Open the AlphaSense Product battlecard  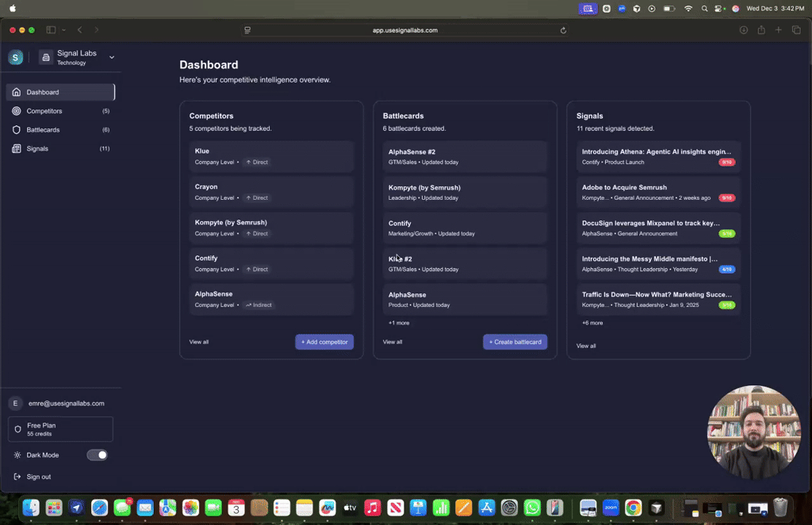coord(465,299)
